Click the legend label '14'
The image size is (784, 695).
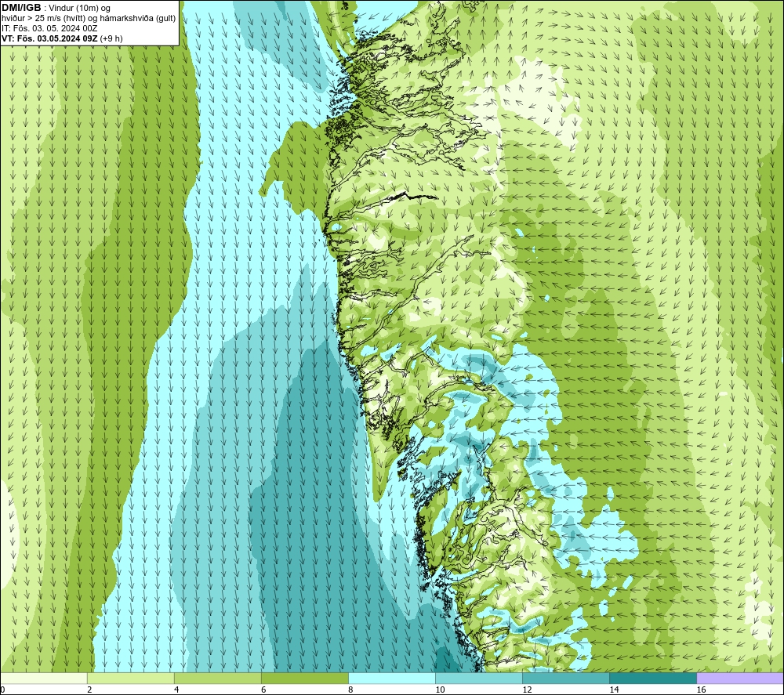(614, 690)
